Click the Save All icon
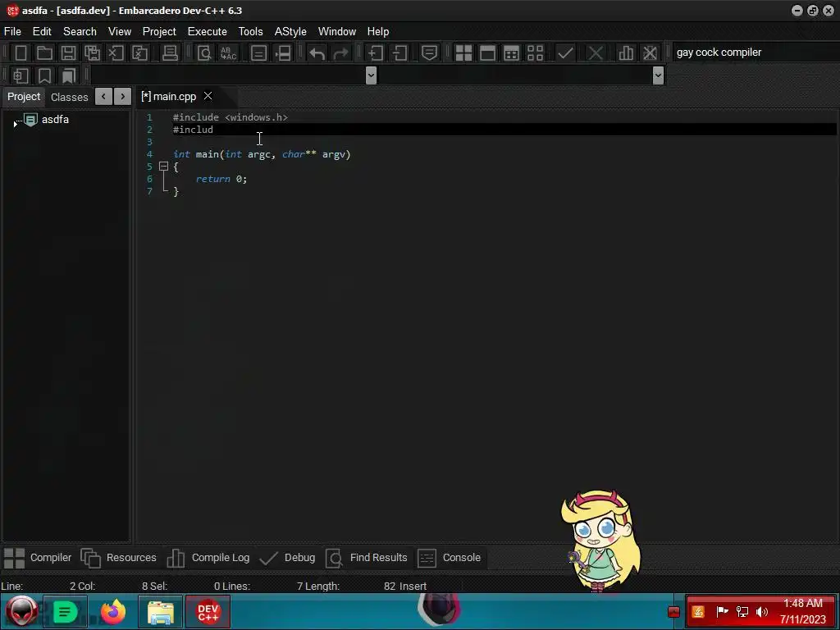840x630 pixels. (x=92, y=53)
